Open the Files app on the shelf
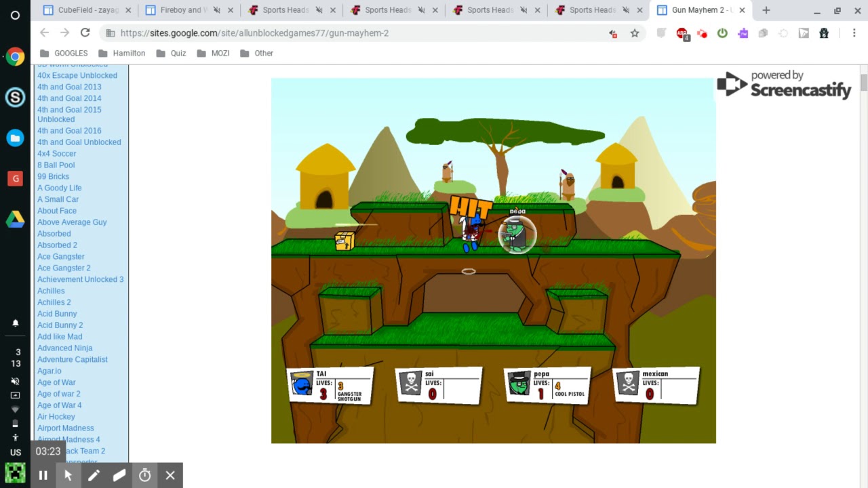The height and width of the screenshot is (488, 868). (x=15, y=138)
